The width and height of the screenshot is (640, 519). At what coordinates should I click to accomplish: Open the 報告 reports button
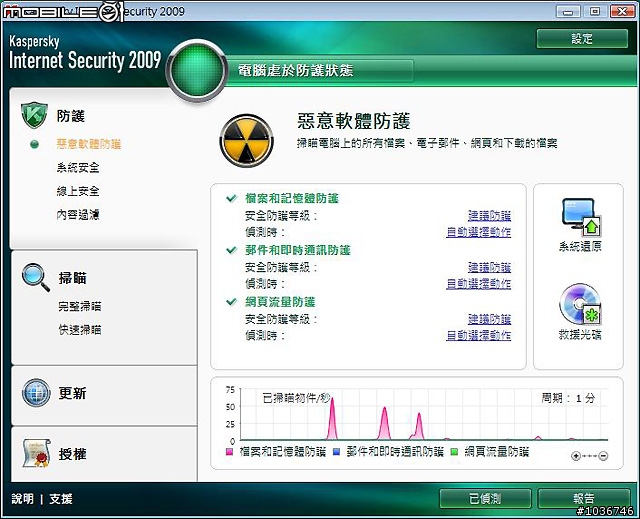click(x=584, y=499)
